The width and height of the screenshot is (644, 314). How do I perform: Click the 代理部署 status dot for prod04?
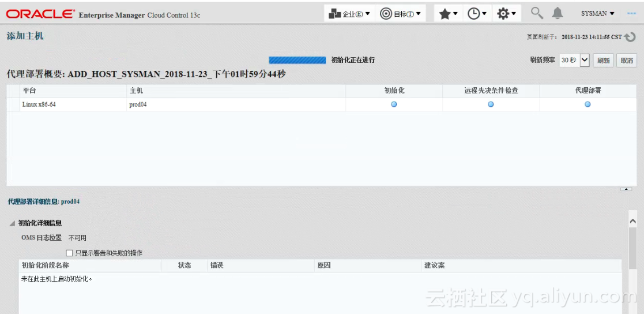tap(587, 104)
